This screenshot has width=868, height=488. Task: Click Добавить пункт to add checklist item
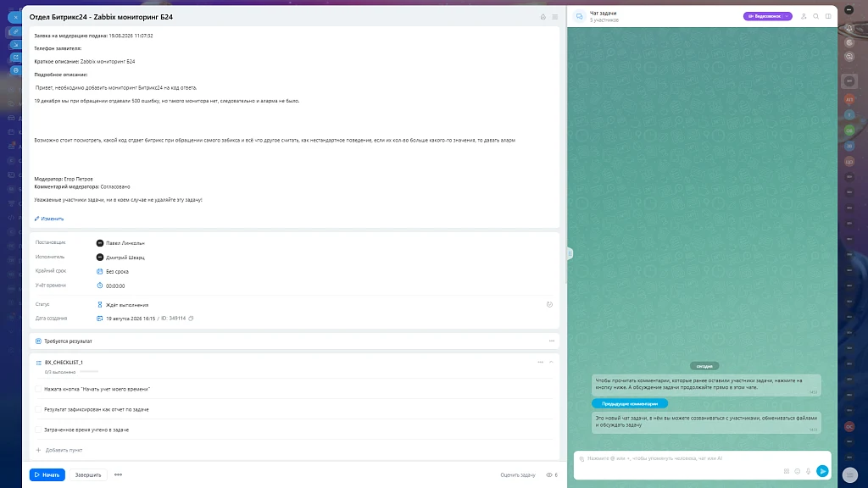coord(59,451)
